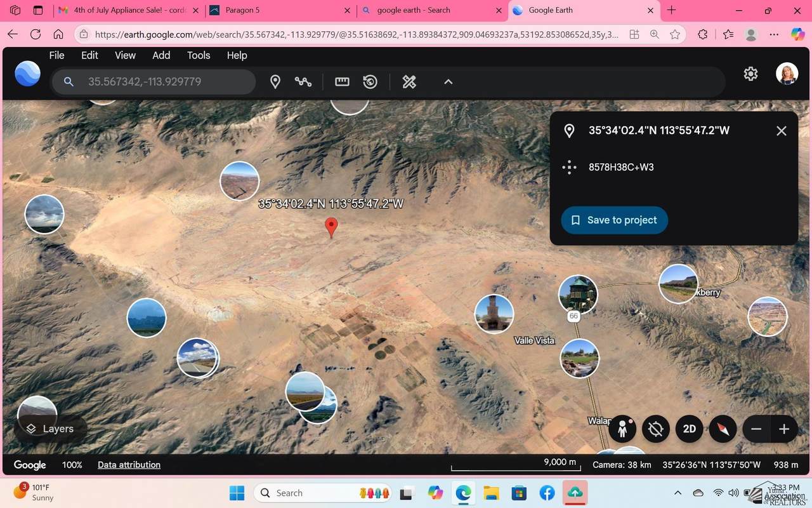This screenshot has height=508, width=812.
Task: Toggle the my-location tracking button
Action: (656, 429)
